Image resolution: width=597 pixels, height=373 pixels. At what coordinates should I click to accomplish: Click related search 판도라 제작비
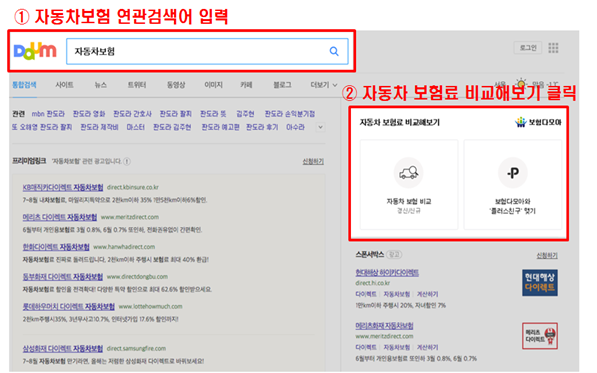[x=99, y=127]
